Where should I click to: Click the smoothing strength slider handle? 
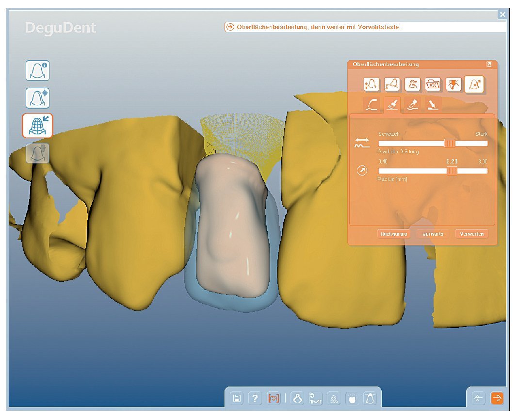point(450,143)
